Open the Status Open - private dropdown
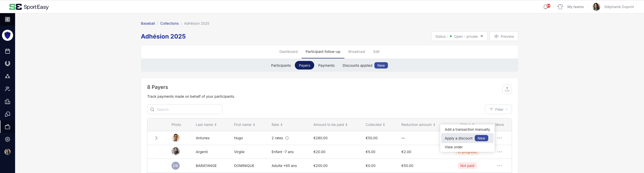The image size is (644, 173). pos(459,36)
